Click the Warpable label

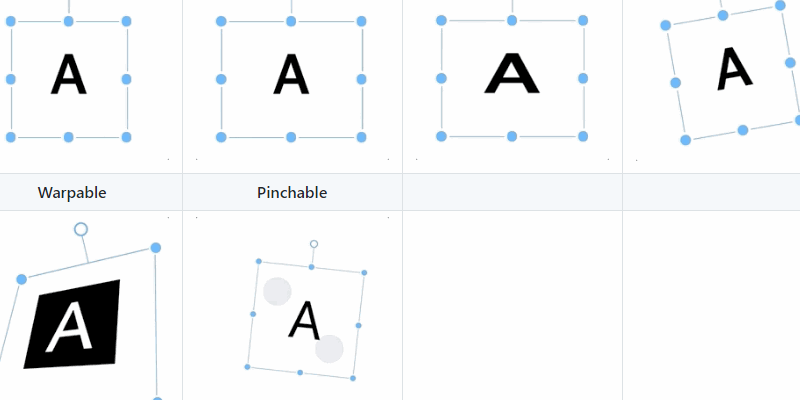click(x=72, y=192)
